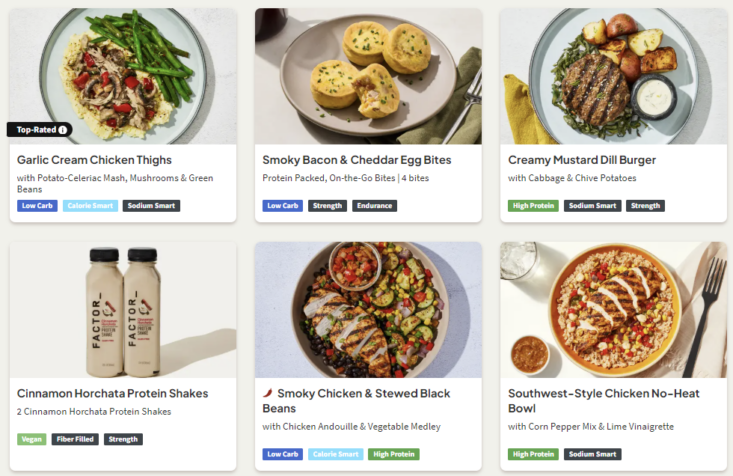Click Low Carb tag on Smoky Chicken

coord(283,454)
